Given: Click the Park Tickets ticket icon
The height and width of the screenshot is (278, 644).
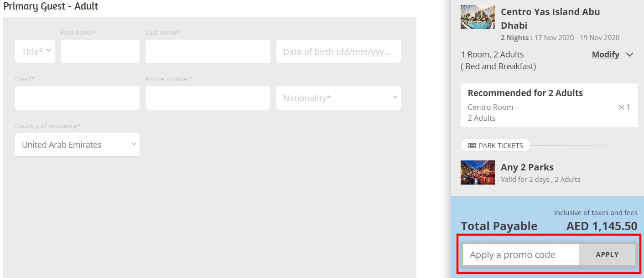Looking at the screenshot, I should click(472, 146).
